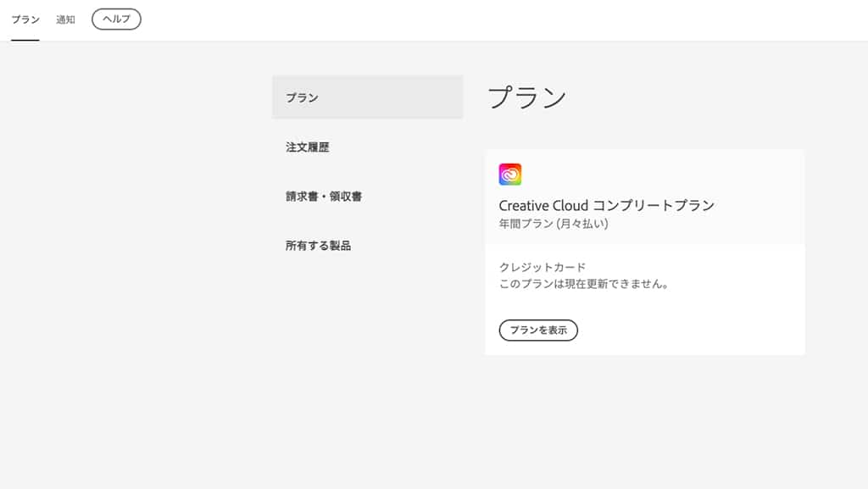
Task: Click the large プラン page heading
Action: pyautogui.click(x=527, y=97)
